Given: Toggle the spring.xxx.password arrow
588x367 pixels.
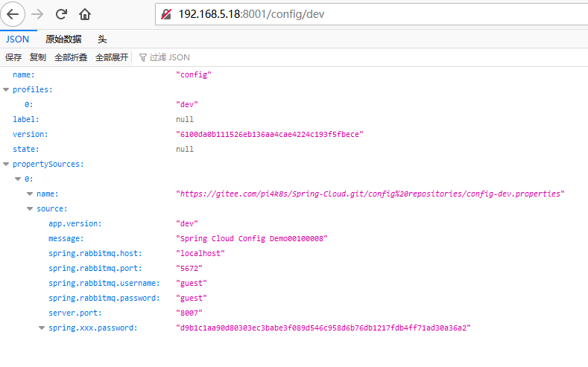Looking at the screenshot, I should click(42, 328).
